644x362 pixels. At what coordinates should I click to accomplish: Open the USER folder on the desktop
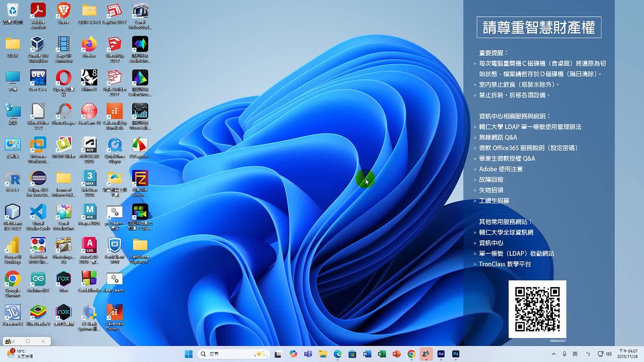click(x=13, y=44)
